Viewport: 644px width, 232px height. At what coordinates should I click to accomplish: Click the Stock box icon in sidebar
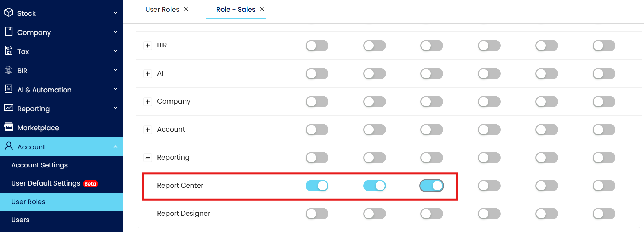click(9, 13)
